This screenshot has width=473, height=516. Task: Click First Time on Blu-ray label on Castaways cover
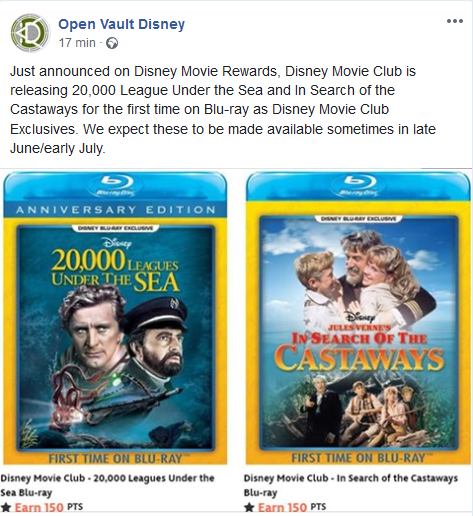click(359, 458)
